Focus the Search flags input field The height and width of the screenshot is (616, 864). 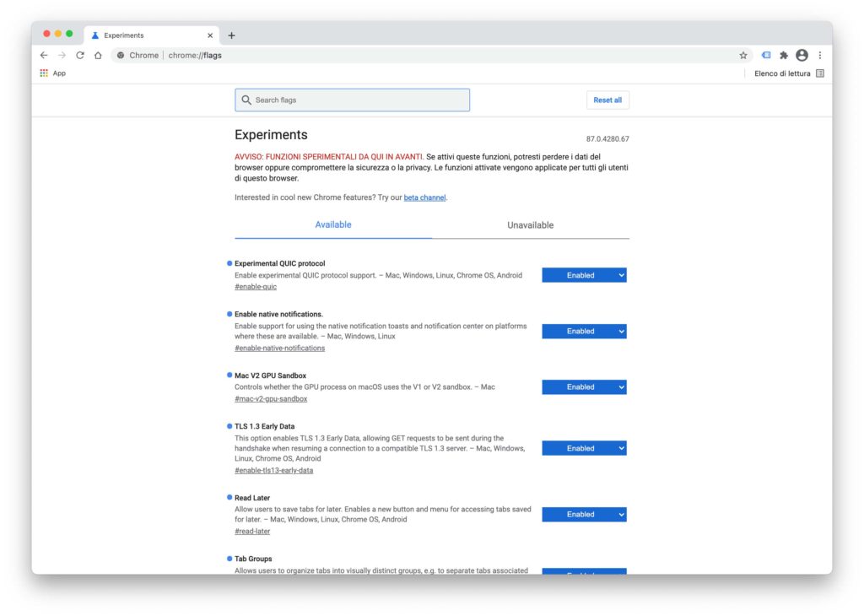352,100
